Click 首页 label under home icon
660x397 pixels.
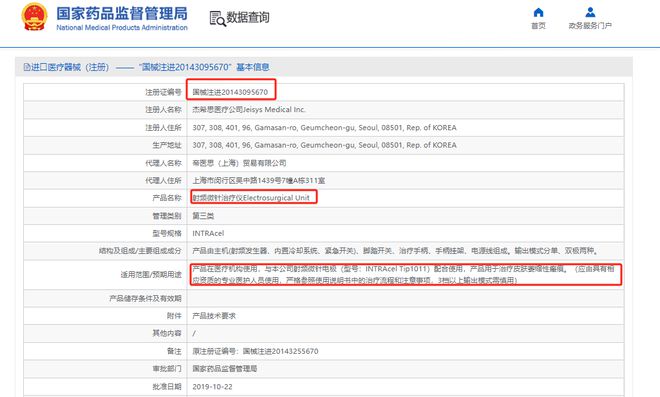(538, 26)
